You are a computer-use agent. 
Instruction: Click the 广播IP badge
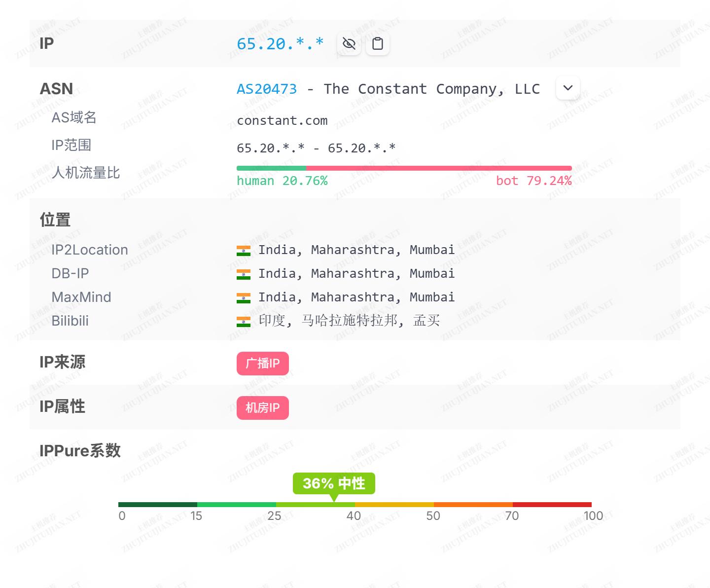(262, 364)
